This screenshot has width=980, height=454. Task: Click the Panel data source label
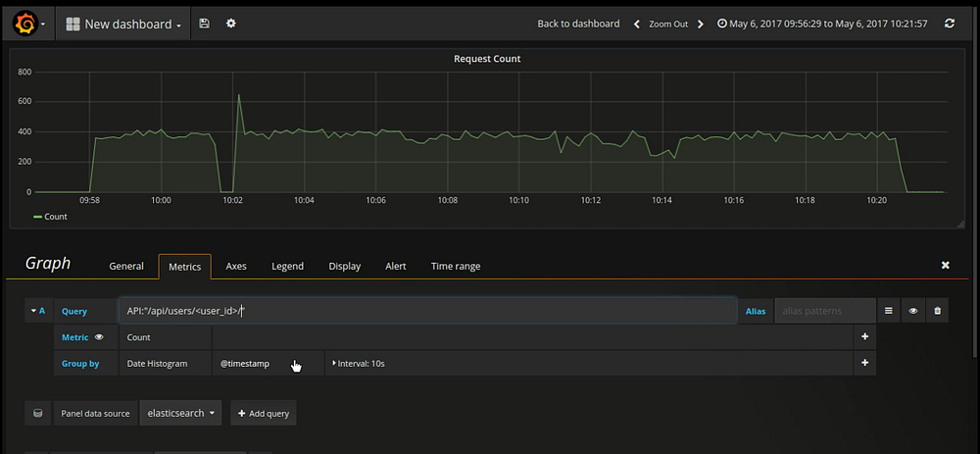pos(95,414)
